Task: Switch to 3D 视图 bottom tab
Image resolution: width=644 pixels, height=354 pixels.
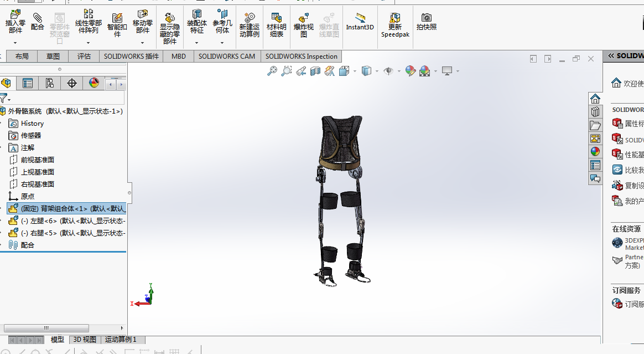Action: pyautogui.click(x=85, y=340)
